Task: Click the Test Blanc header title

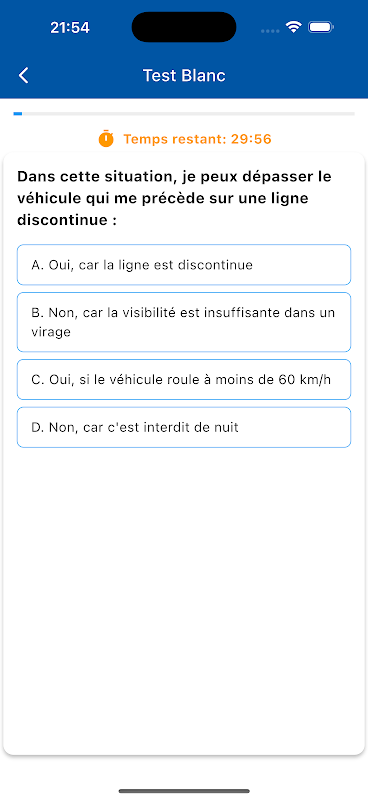Action: click(184, 76)
